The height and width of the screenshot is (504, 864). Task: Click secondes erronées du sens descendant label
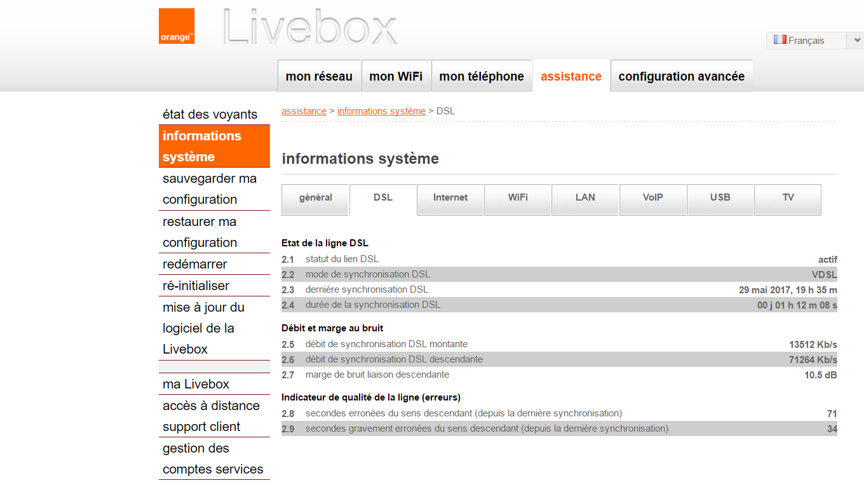point(464,413)
